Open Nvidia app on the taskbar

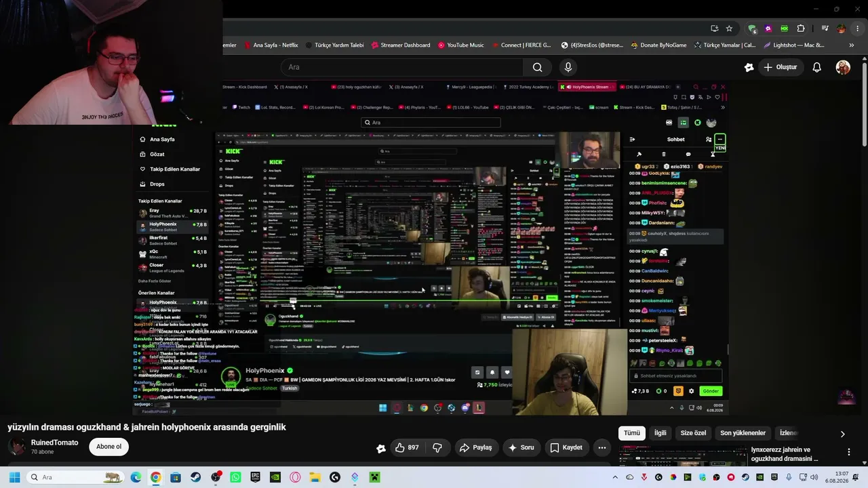tap(275, 477)
